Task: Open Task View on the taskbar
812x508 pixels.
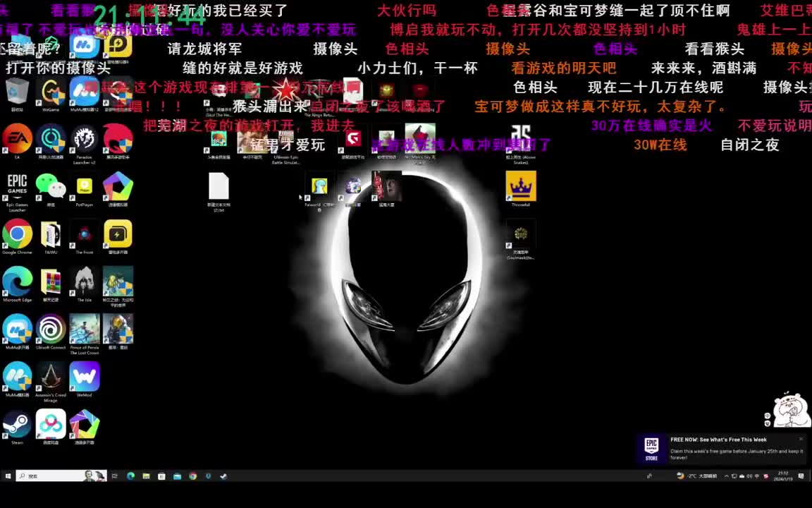Action: click(x=114, y=476)
